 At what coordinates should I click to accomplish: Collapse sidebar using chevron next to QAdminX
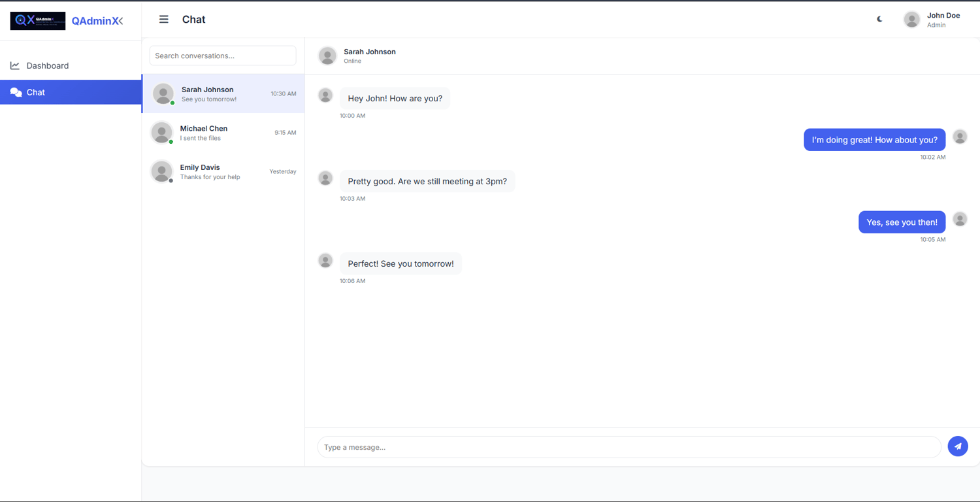click(120, 21)
